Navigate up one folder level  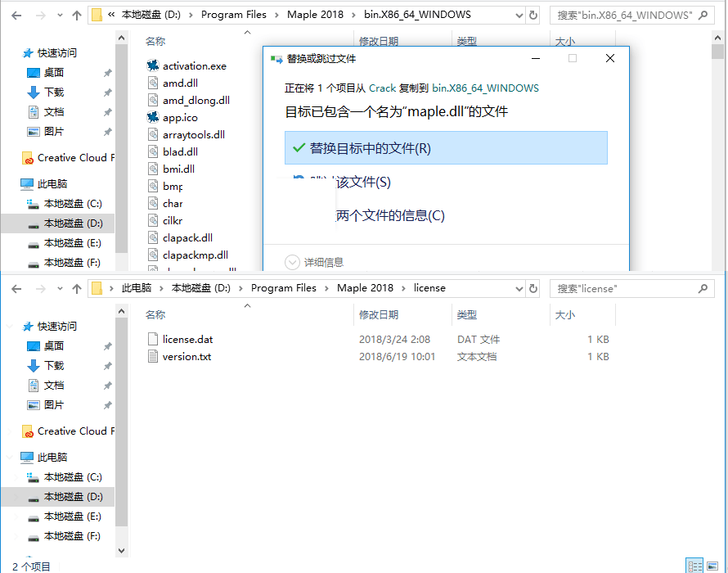77,15
